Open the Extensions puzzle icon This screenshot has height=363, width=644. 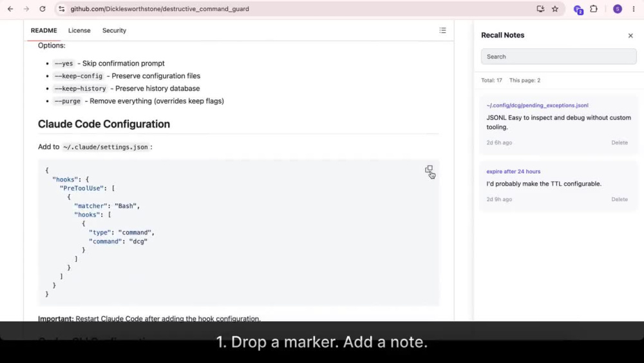click(594, 8)
